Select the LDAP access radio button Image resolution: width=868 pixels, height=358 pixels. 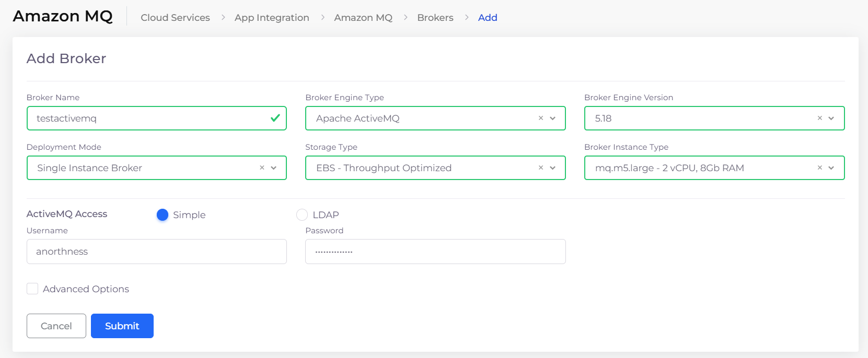point(302,215)
